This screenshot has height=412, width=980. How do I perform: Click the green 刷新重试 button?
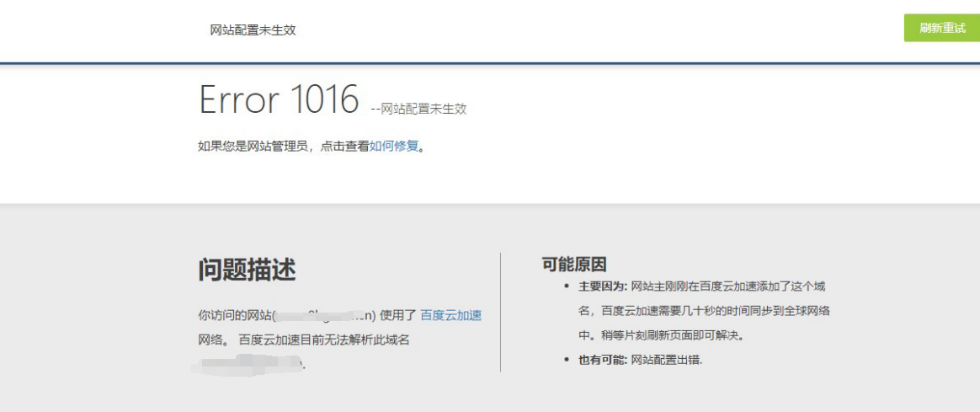click(942, 28)
